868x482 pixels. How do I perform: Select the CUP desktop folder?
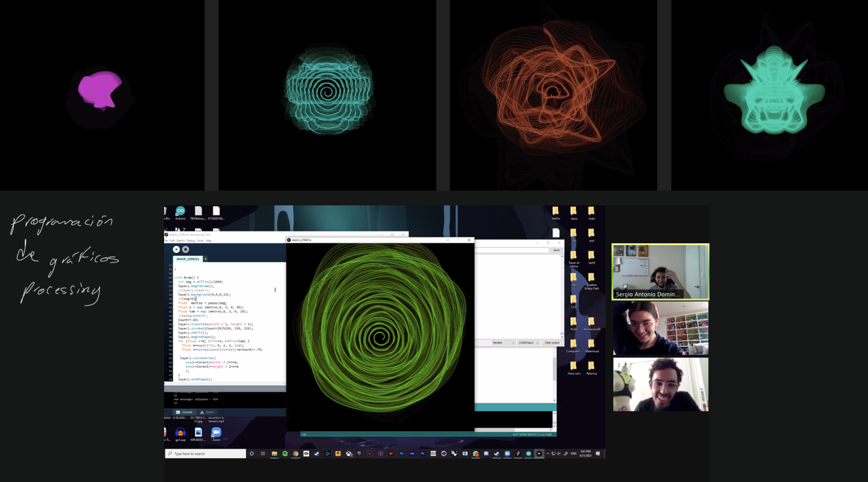[x=574, y=302]
